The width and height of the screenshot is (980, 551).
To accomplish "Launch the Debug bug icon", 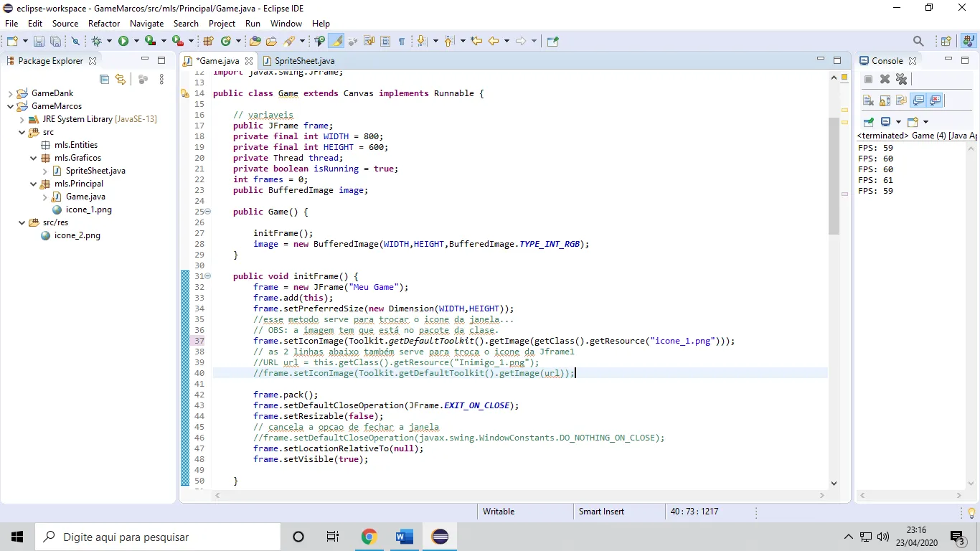I will 96,41.
